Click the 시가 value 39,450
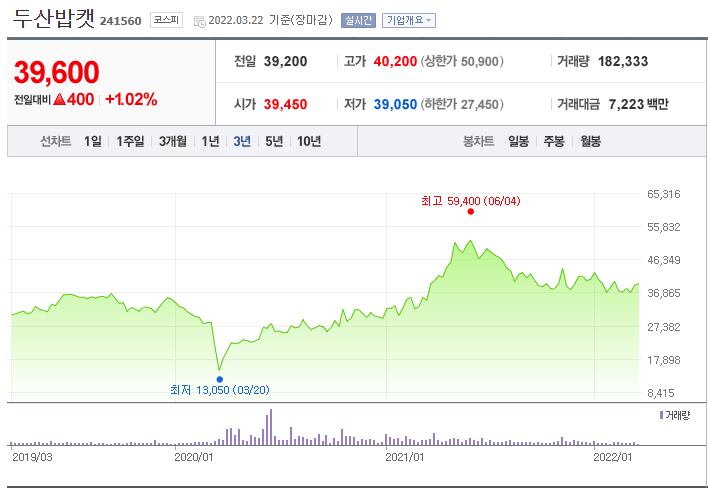Viewport: 708px width, 488px height. (x=285, y=104)
